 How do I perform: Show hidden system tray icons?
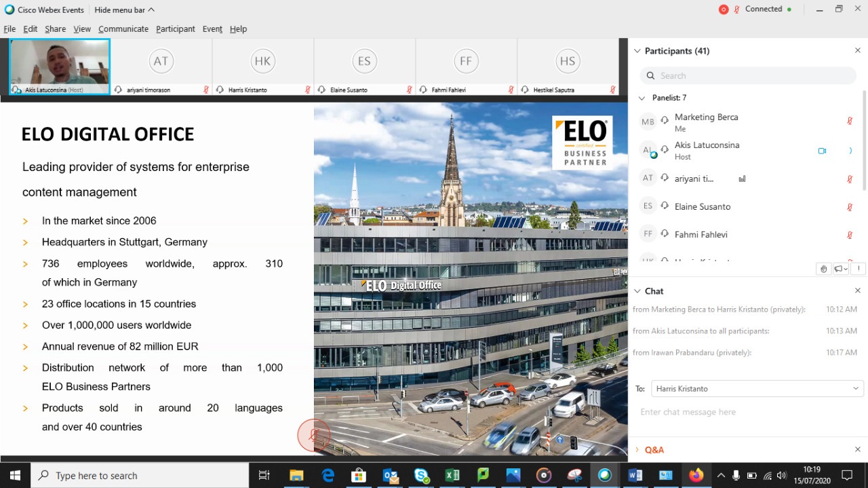[x=721, y=475]
